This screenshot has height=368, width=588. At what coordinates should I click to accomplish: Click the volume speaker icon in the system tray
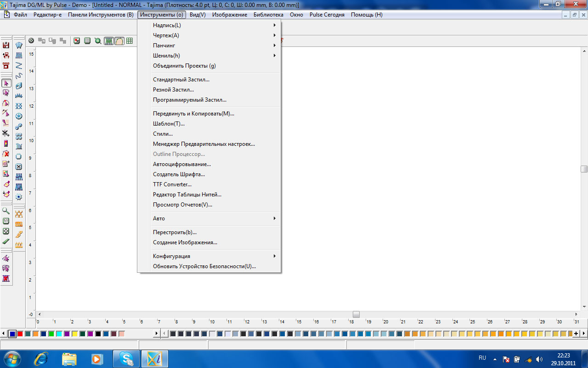pyautogui.click(x=539, y=359)
